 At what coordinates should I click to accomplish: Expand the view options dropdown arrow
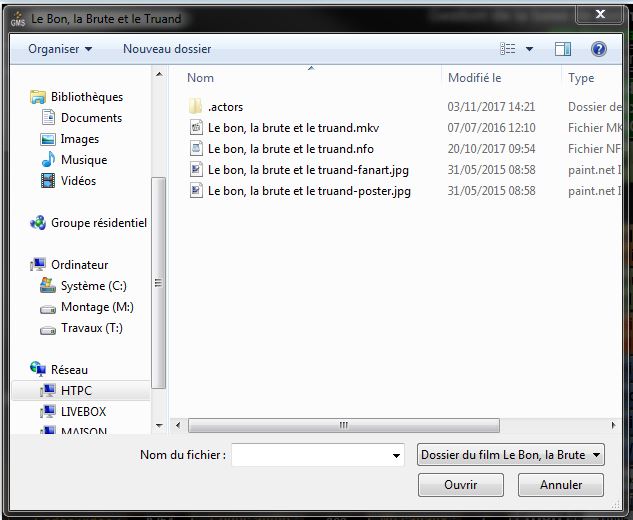click(529, 48)
